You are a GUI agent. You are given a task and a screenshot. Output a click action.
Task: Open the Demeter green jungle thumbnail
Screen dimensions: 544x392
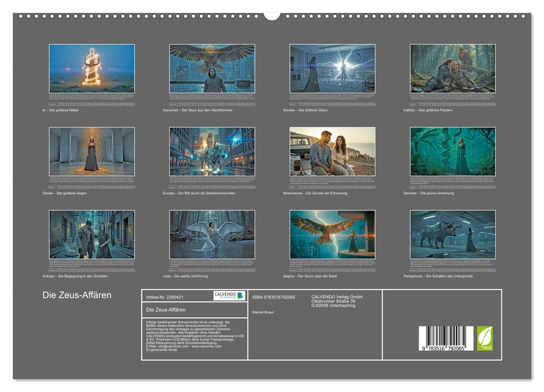coord(453,152)
